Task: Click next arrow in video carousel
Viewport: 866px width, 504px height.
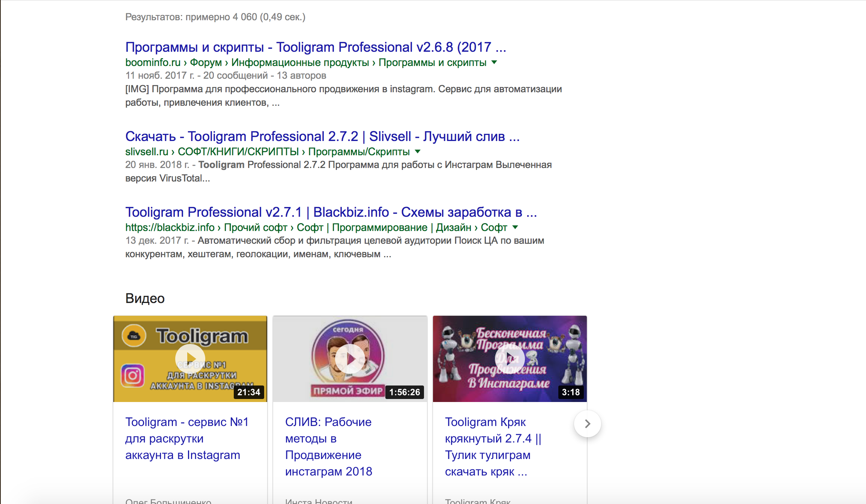Action: (x=587, y=424)
